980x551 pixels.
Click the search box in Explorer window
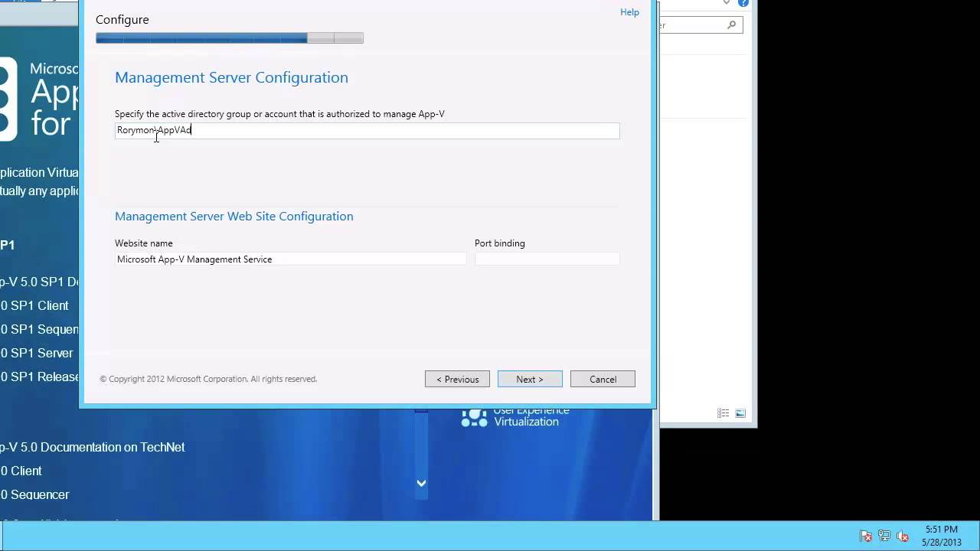point(701,25)
